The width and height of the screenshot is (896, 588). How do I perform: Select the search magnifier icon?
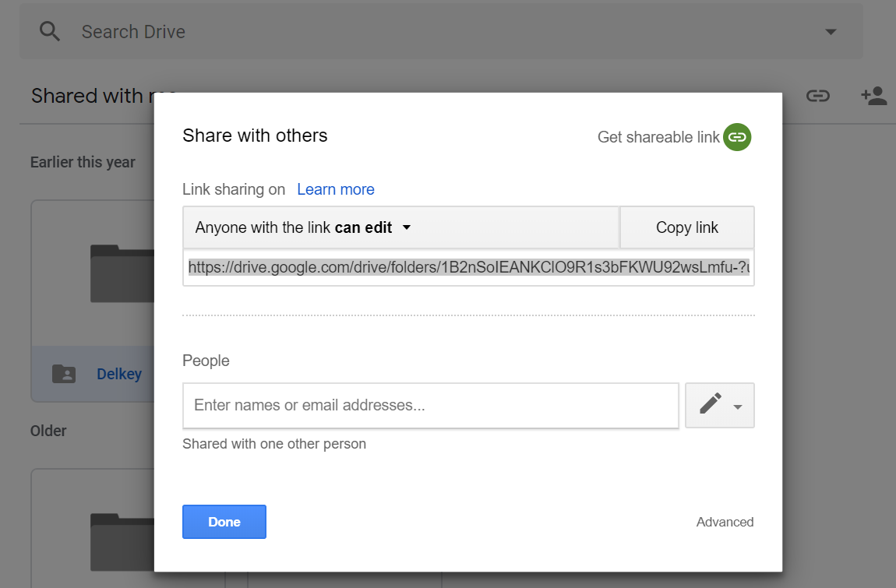tap(48, 31)
